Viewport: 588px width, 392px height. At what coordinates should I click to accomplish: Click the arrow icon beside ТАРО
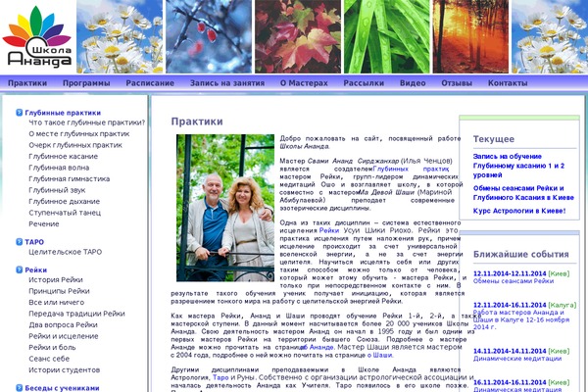click(20, 242)
